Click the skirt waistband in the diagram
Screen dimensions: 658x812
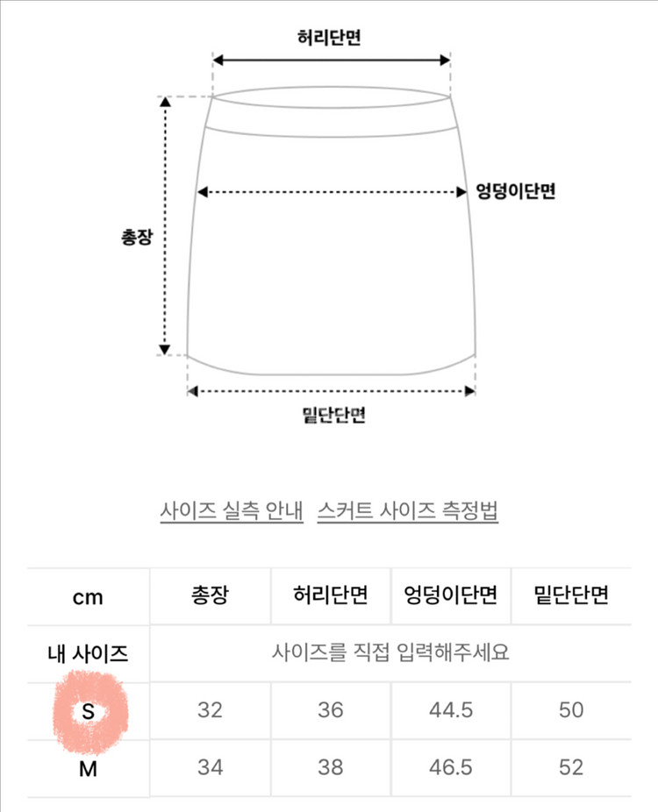332,111
